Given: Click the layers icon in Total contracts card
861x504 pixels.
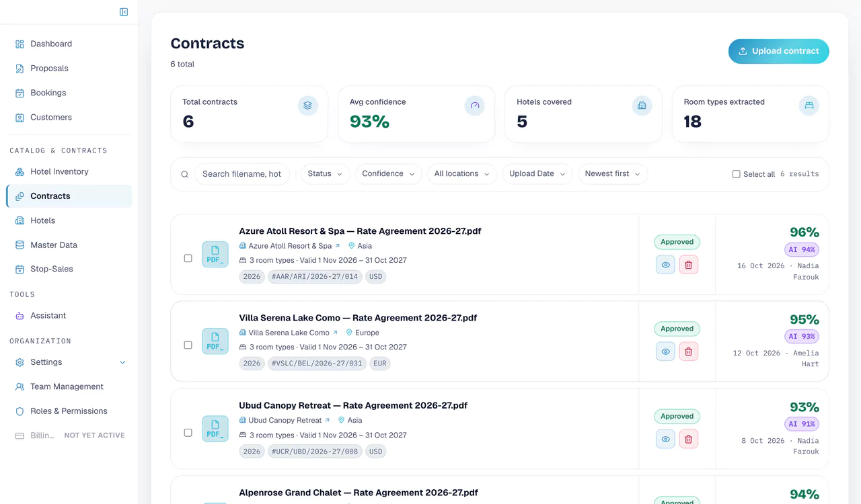Looking at the screenshot, I should (x=307, y=106).
